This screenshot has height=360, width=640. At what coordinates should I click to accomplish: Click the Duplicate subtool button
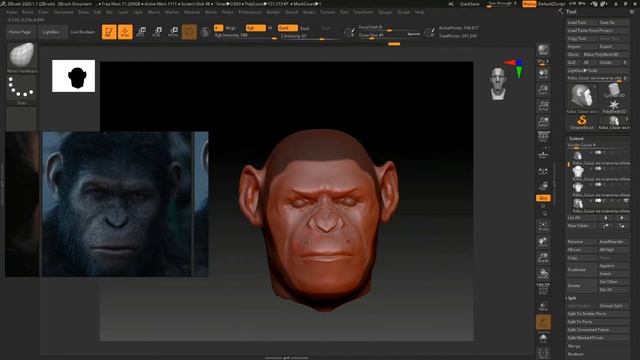[x=582, y=270]
